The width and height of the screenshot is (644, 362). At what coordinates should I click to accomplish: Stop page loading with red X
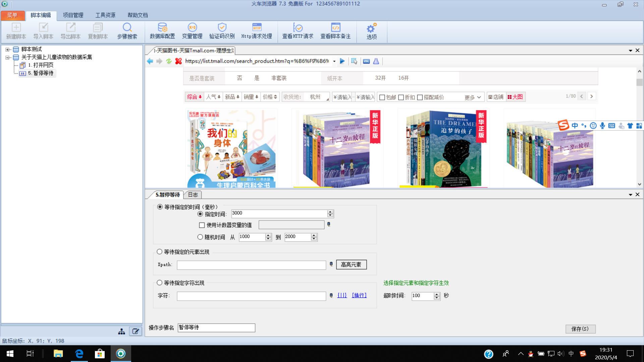click(178, 61)
